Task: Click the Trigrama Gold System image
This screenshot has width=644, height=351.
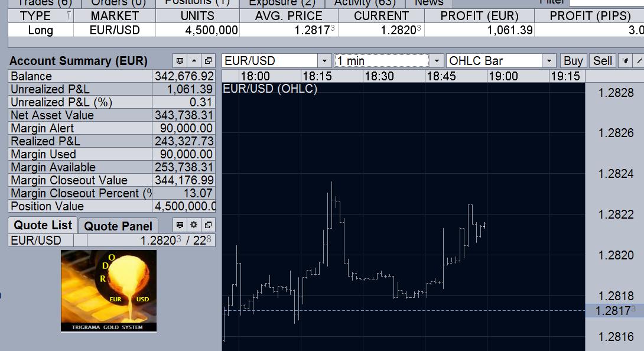Action: 109,291
